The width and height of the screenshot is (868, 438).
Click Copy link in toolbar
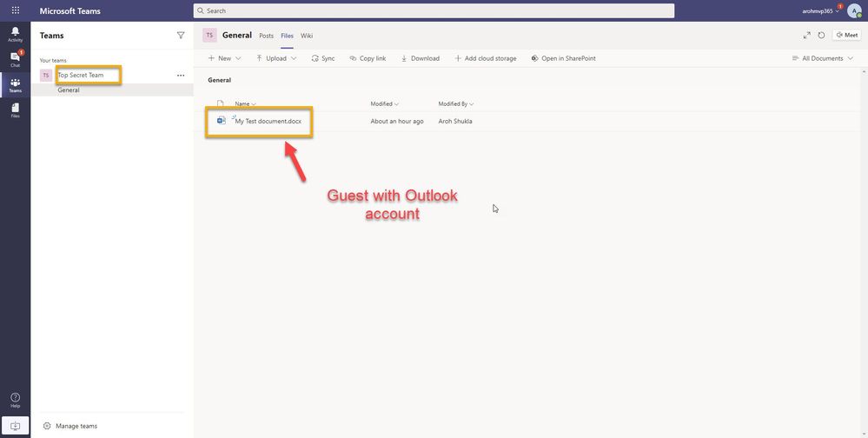[x=368, y=58]
